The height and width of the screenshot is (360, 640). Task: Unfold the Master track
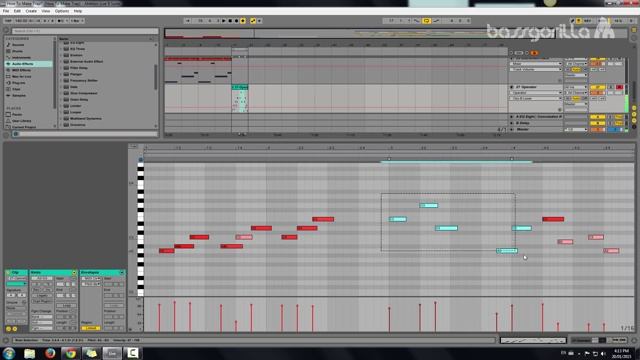click(512, 129)
